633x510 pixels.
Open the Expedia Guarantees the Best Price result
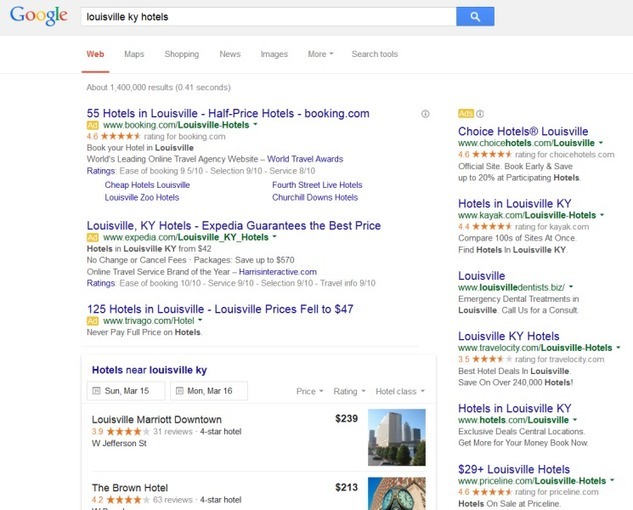tap(234, 225)
